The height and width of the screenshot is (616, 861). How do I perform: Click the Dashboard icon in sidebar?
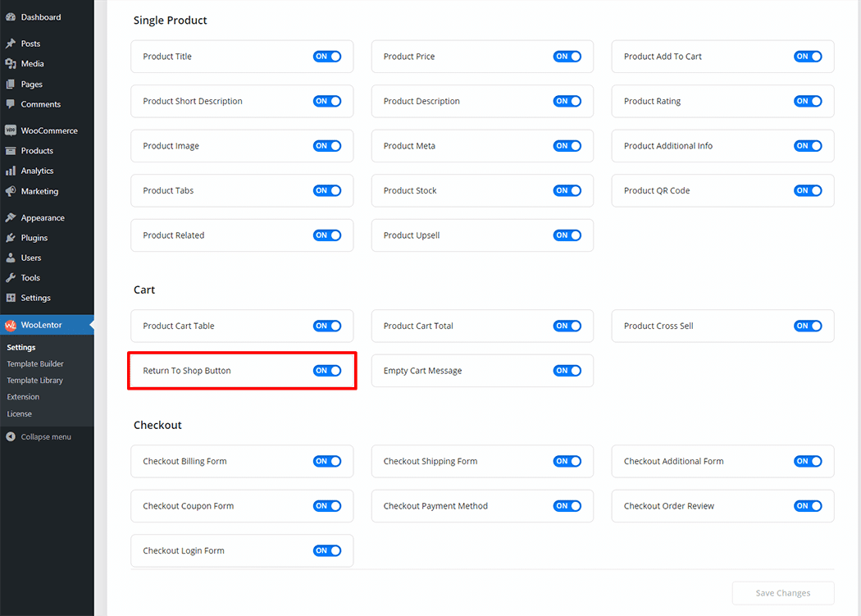pos(11,17)
